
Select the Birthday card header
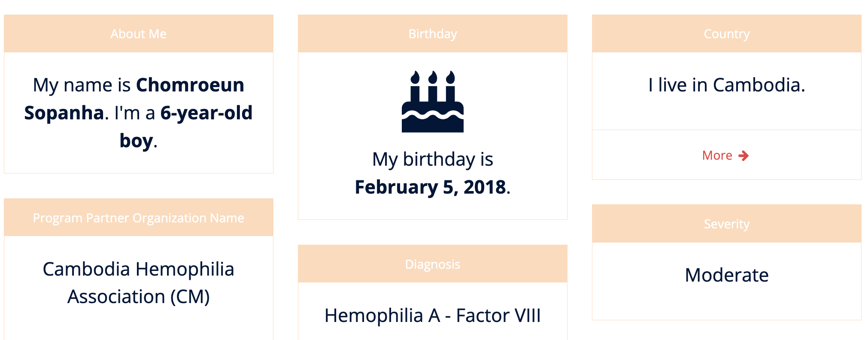432,34
